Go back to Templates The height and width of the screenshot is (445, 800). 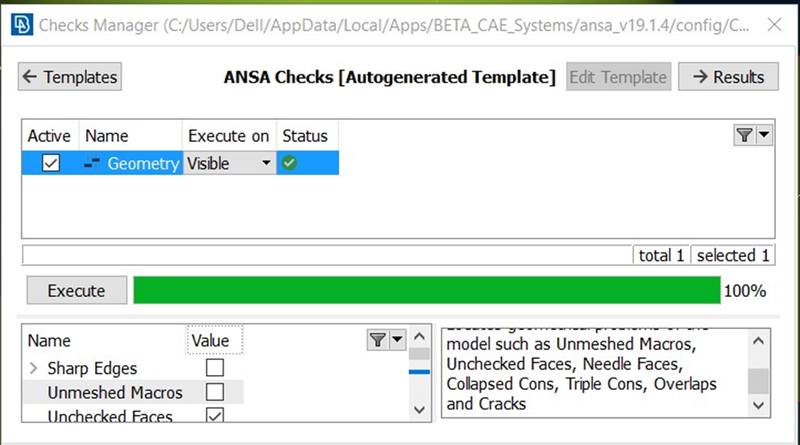tap(70, 77)
